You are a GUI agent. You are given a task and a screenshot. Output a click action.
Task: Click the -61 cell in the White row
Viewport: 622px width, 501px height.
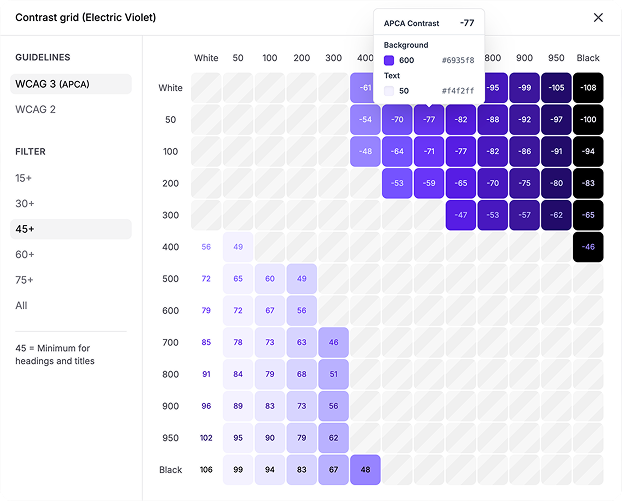coord(365,88)
